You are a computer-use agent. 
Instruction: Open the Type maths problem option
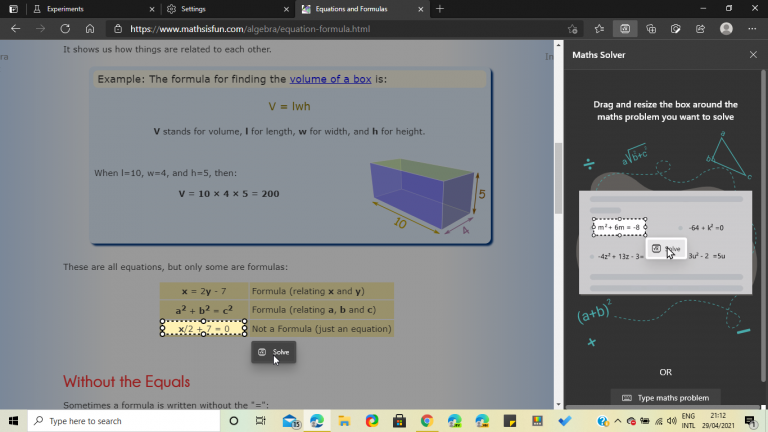(665, 397)
